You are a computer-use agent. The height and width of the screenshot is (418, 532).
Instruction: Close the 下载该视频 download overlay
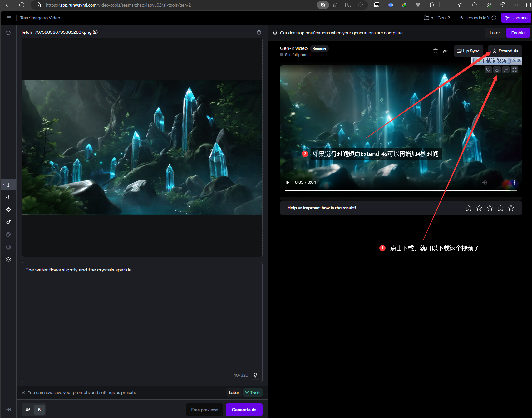click(519, 60)
